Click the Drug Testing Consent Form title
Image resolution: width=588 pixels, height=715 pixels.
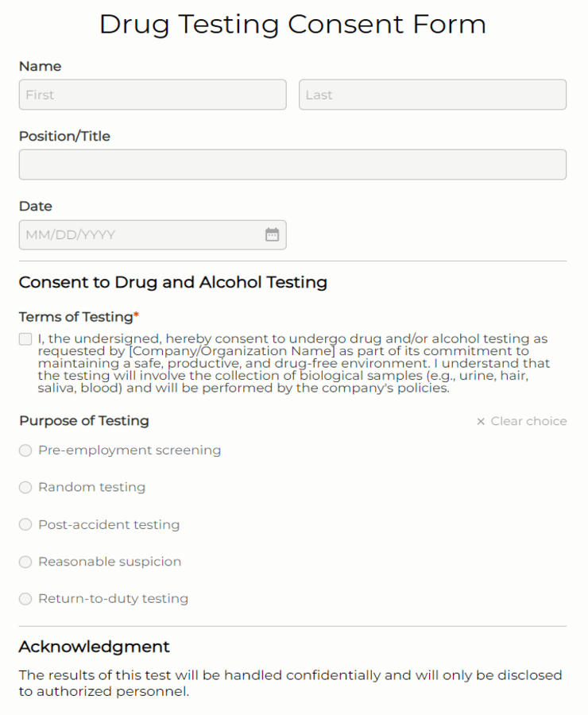293,25
